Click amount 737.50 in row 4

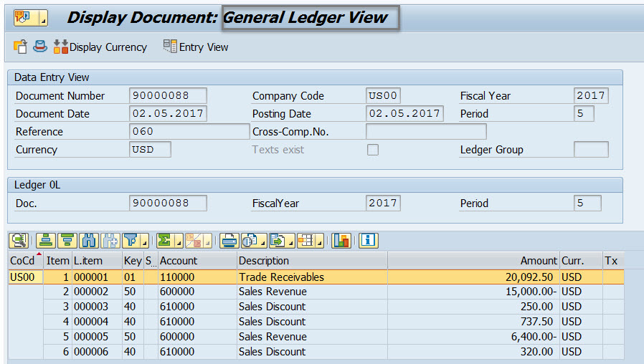click(x=473, y=322)
